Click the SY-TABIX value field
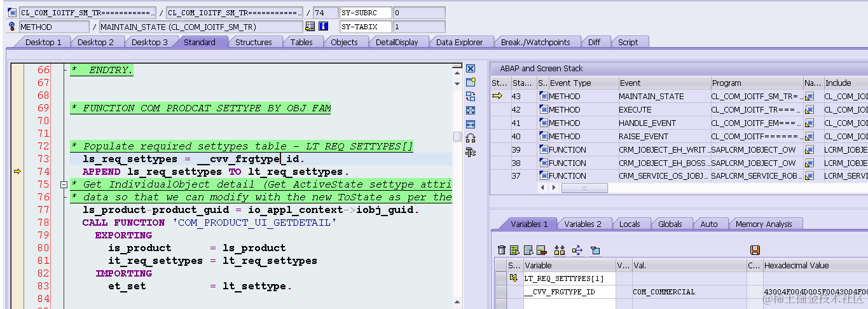 (419, 27)
